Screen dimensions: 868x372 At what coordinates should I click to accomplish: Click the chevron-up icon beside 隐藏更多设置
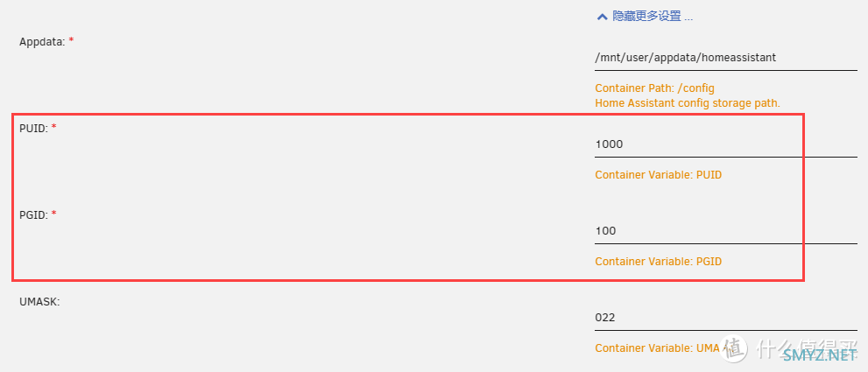tap(602, 18)
